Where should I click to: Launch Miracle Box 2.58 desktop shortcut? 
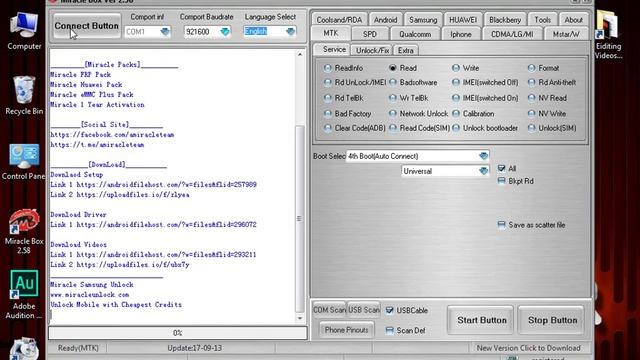[x=24, y=231]
